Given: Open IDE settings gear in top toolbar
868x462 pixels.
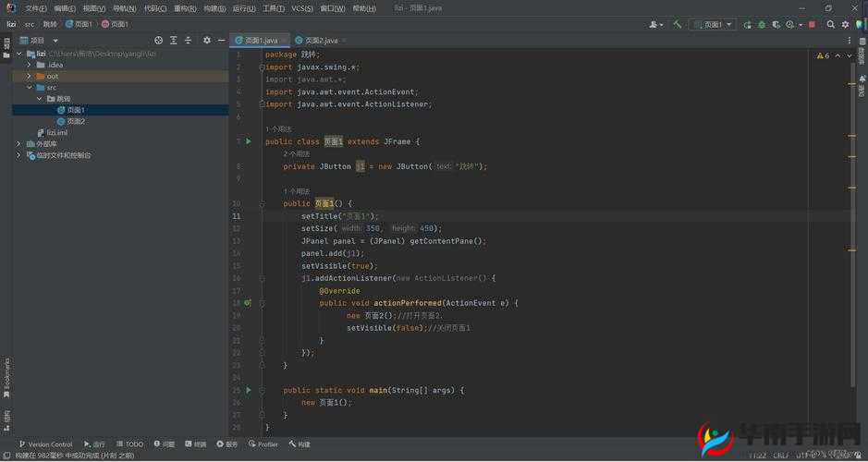Looking at the screenshot, I should [x=845, y=24].
